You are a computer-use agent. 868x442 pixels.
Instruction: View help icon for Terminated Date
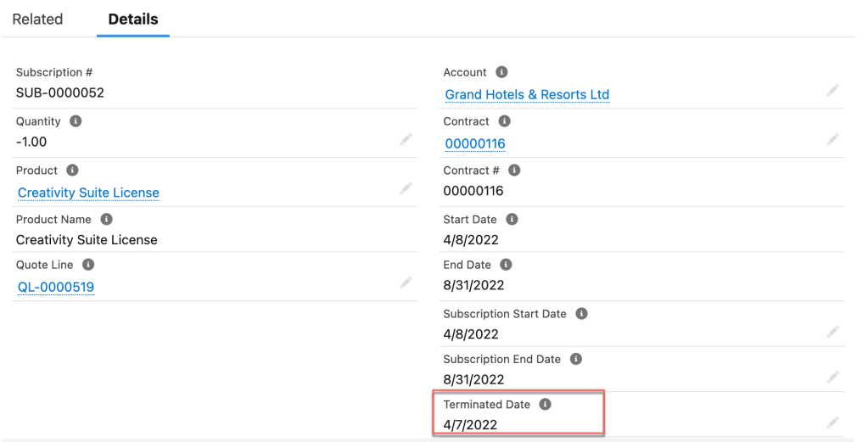pyautogui.click(x=546, y=405)
